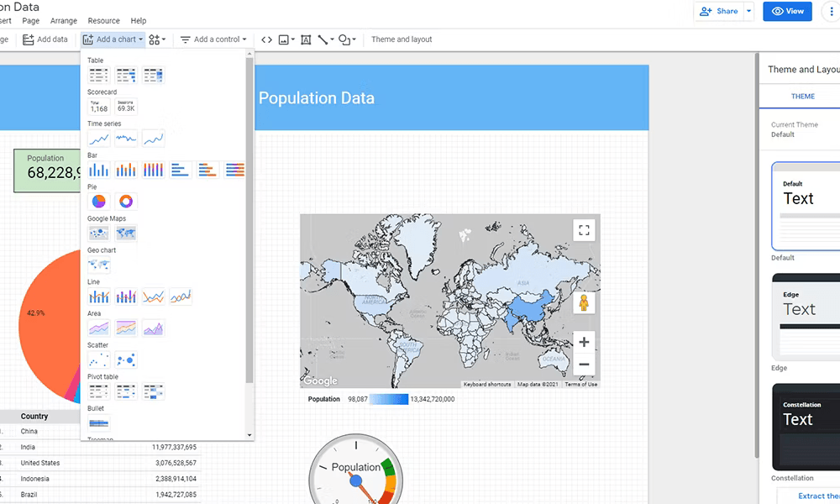Image resolution: width=840 pixels, height=504 pixels.
Task: Select the plain table chart icon
Action: [98, 76]
